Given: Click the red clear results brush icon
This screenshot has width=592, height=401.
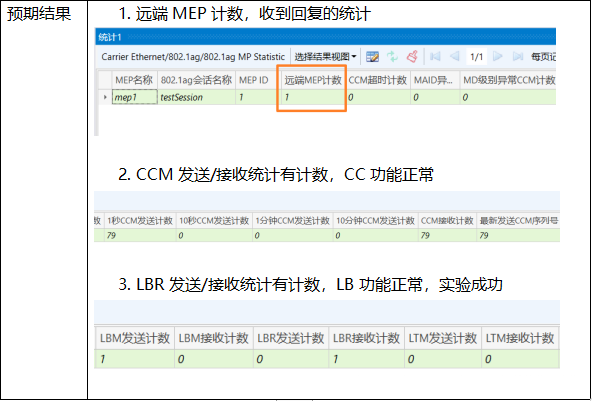Looking at the screenshot, I should [412, 57].
